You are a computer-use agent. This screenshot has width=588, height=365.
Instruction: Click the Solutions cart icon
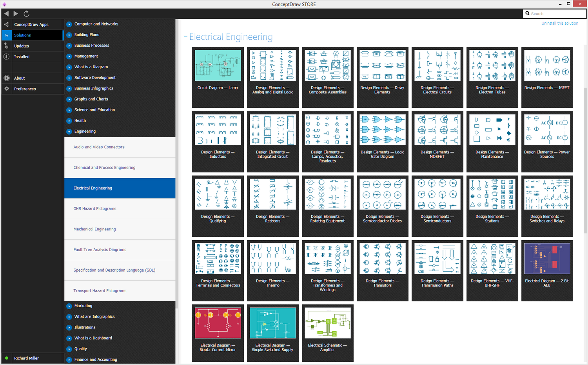[6, 35]
